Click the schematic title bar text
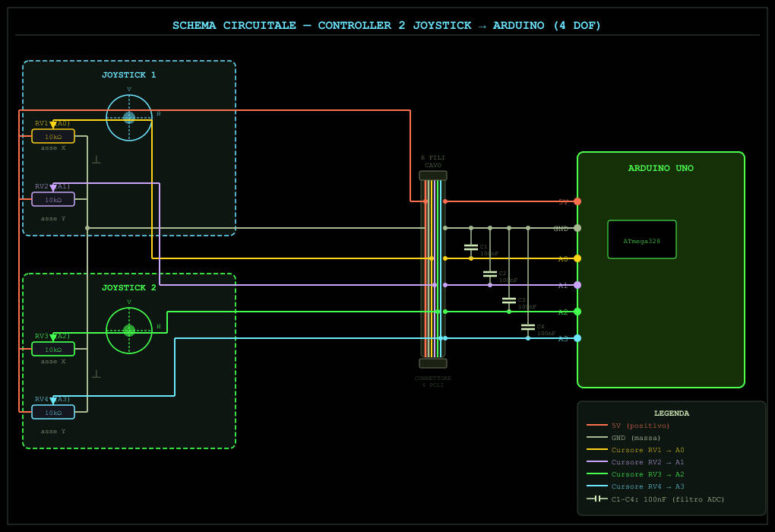The height and width of the screenshot is (532, 775). 387,24
